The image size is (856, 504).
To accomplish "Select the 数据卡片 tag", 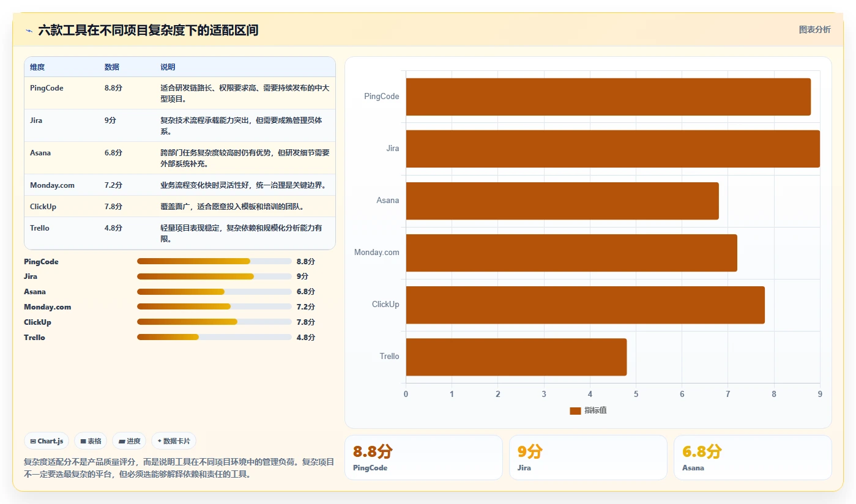I will (174, 441).
